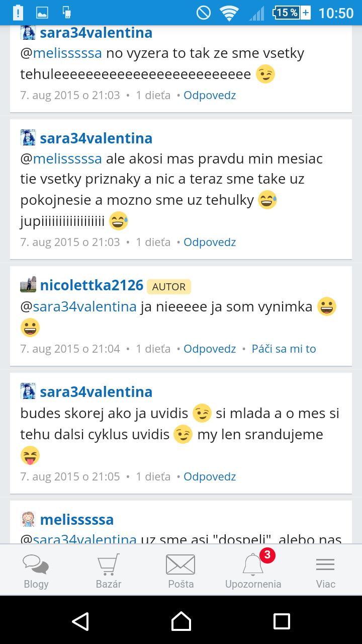This screenshot has height=644, width=362.
Task: Tap the Android recent apps square button
Action: pos(282,621)
